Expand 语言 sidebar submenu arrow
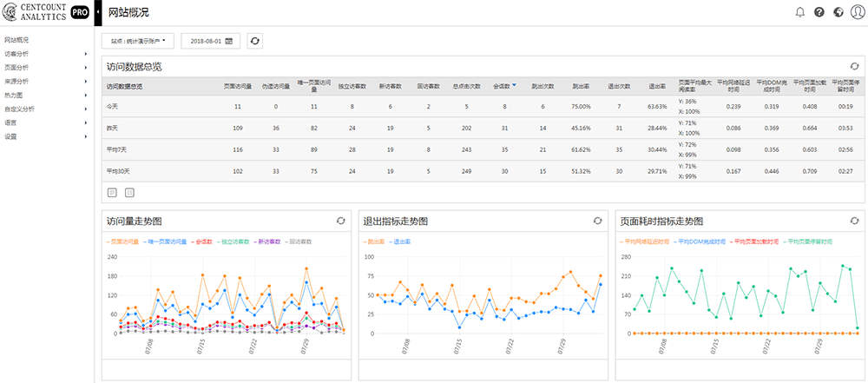 [x=86, y=122]
